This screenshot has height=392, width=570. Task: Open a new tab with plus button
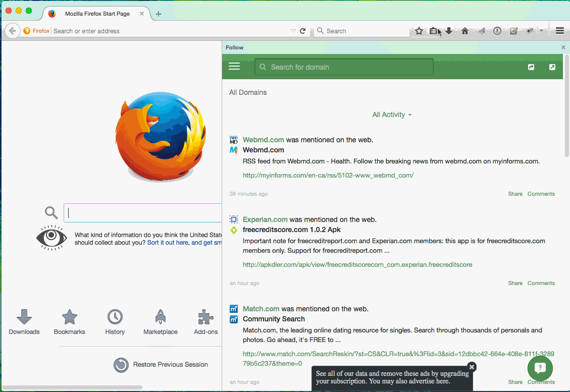[x=159, y=14]
